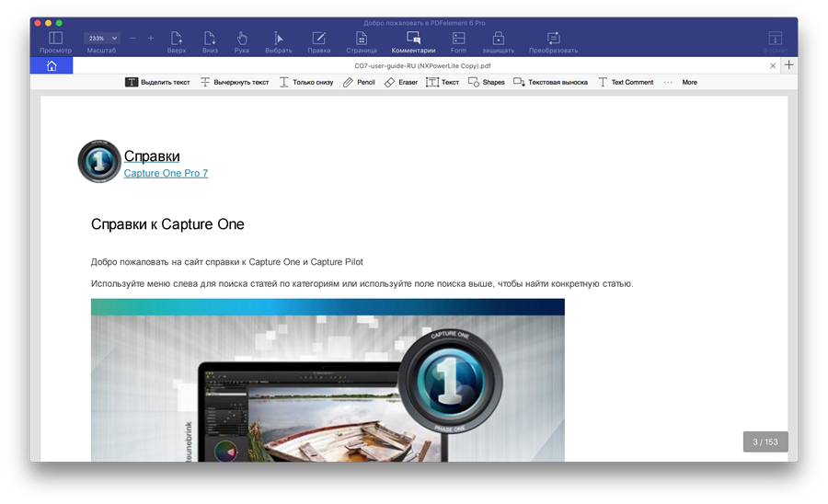Expand More comment tools
The width and height of the screenshot is (828, 504).
click(x=681, y=82)
